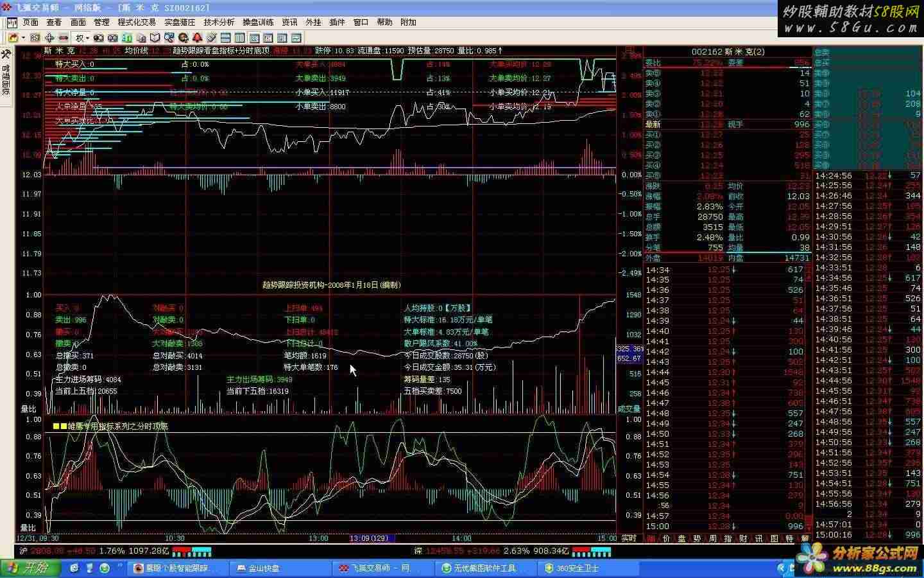Select the 价 tab in bottom panel tabs
The image size is (924, 578).
pos(667,538)
